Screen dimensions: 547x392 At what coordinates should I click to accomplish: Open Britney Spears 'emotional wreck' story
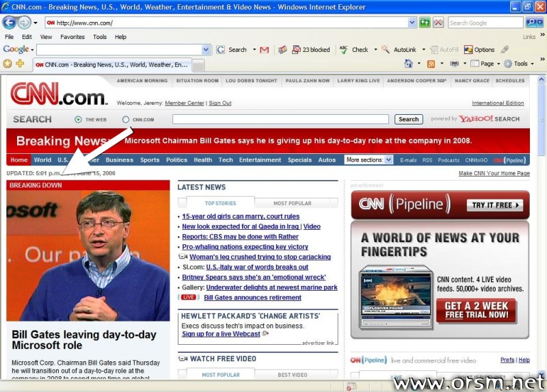pos(254,277)
